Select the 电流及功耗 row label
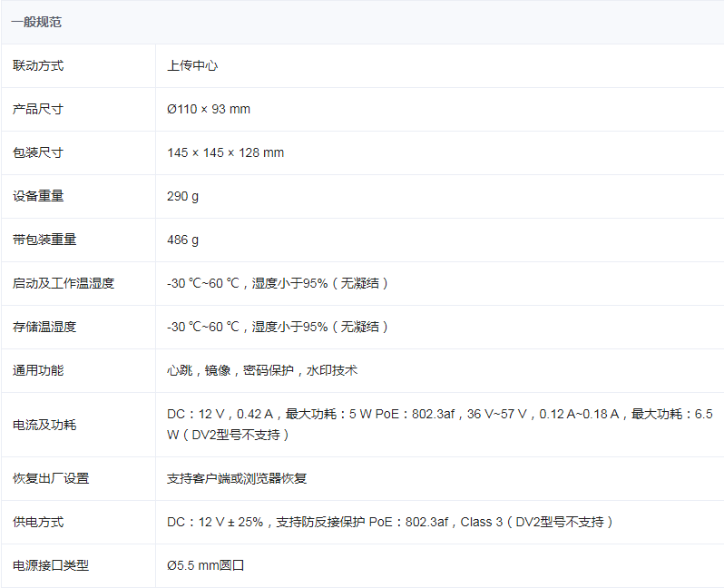724x588 pixels. tap(44, 425)
